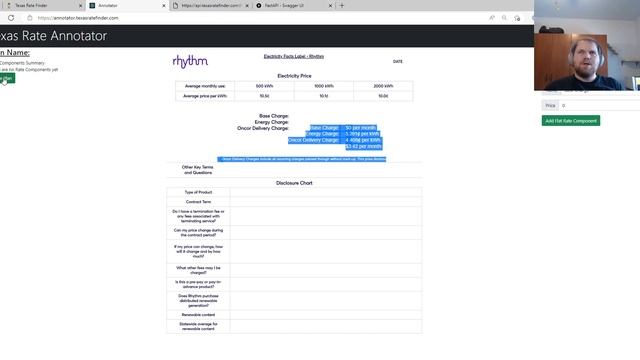This screenshot has width=640, height=360.
Task: Click the highlighted Oncor Delivery Charges footnote line
Action: [x=302, y=159]
